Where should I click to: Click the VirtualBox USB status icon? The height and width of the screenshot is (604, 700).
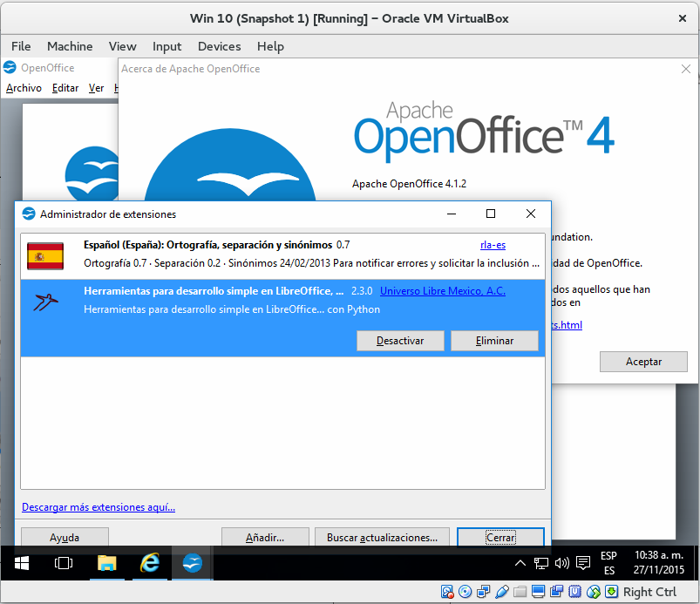click(x=502, y=593)
